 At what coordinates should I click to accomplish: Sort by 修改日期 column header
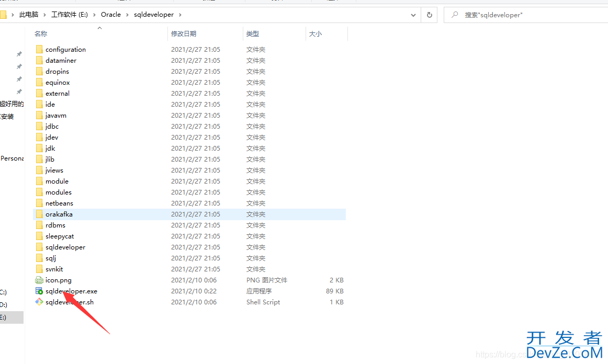click(184, 33)
